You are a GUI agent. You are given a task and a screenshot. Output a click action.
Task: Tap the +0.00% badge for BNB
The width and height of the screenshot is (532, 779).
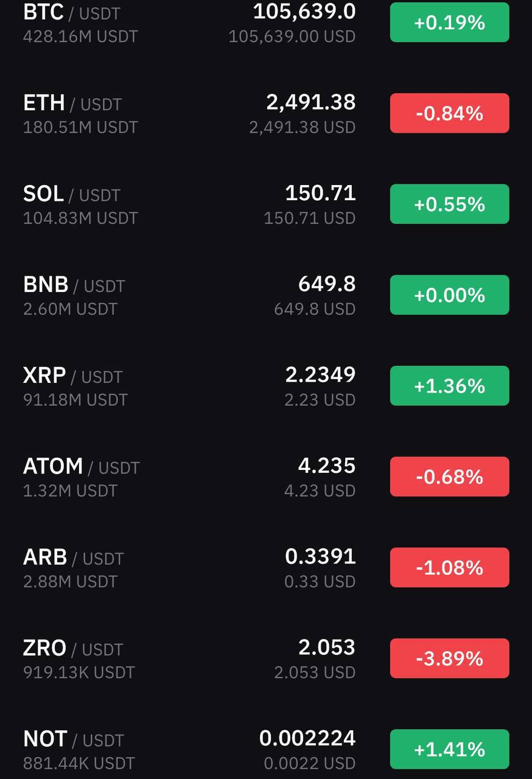(449, 295)
